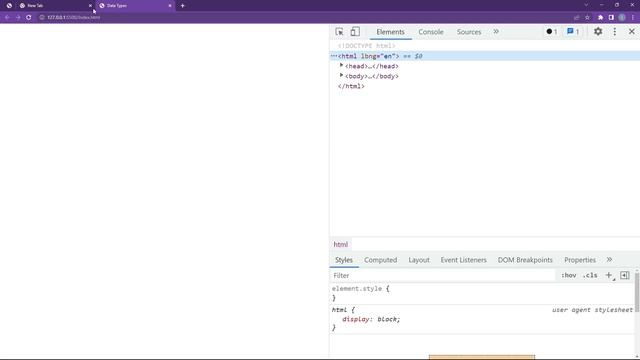Select the Data Types browser tab
640x360 pixels.
(x=135, y=6)
